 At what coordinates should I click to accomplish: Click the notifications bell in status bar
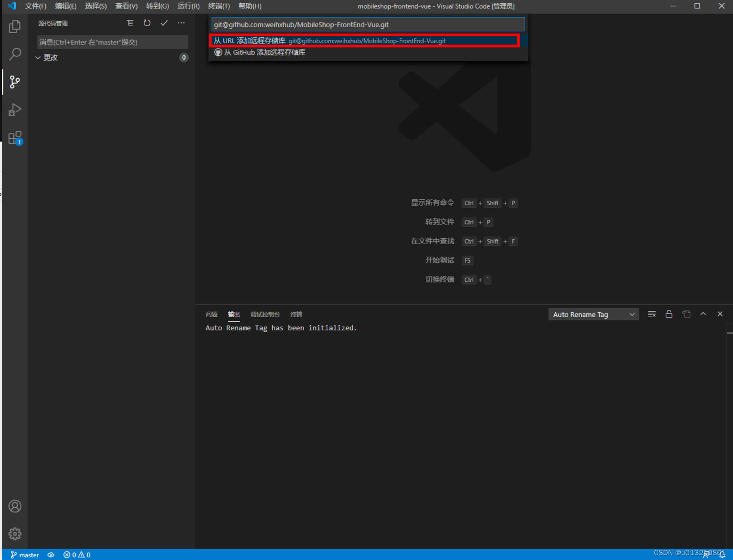click(723, 555)
